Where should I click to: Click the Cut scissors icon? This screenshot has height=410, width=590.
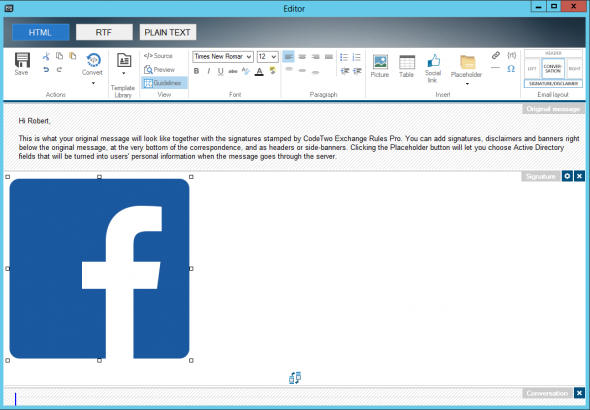(x=46, y=56)
